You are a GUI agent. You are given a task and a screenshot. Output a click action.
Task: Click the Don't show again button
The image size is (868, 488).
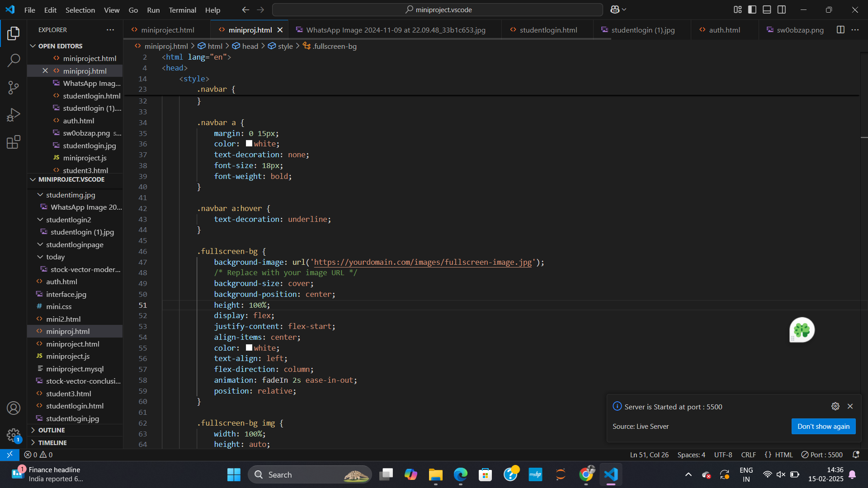(x=823, y=426)
